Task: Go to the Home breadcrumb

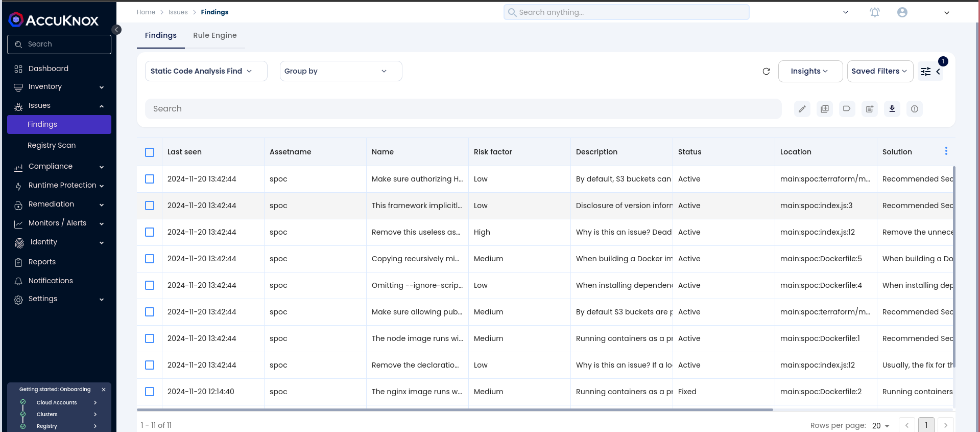Action: click(146, 12)
